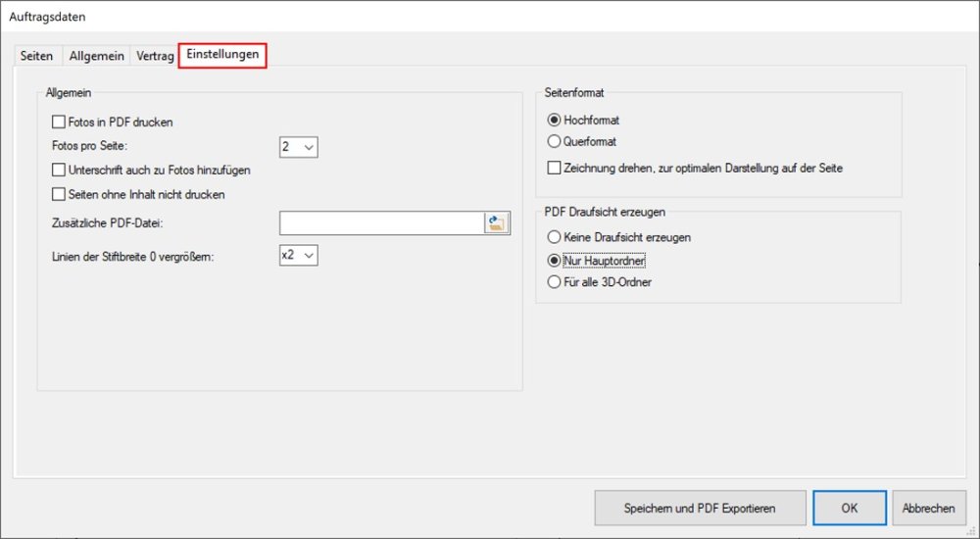Screen dimensions: 980x539
Task: Select the Einstellungen tab
Action: (x=222, y=56)
